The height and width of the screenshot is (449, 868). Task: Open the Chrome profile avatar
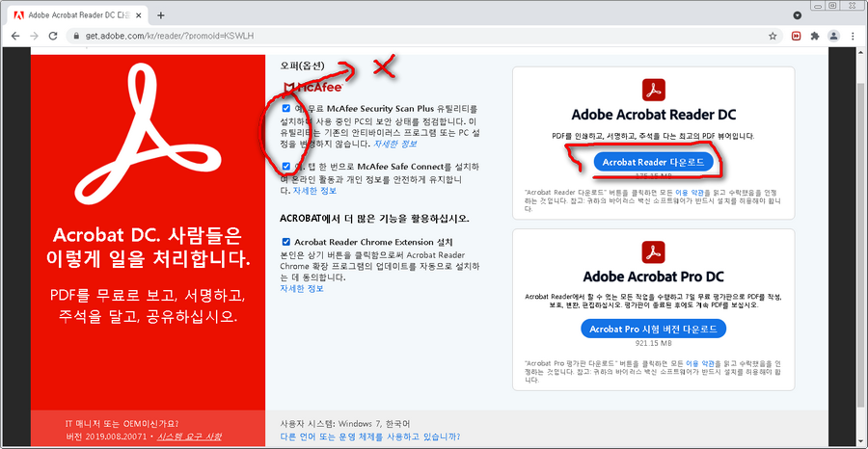[x=833, y=36]
